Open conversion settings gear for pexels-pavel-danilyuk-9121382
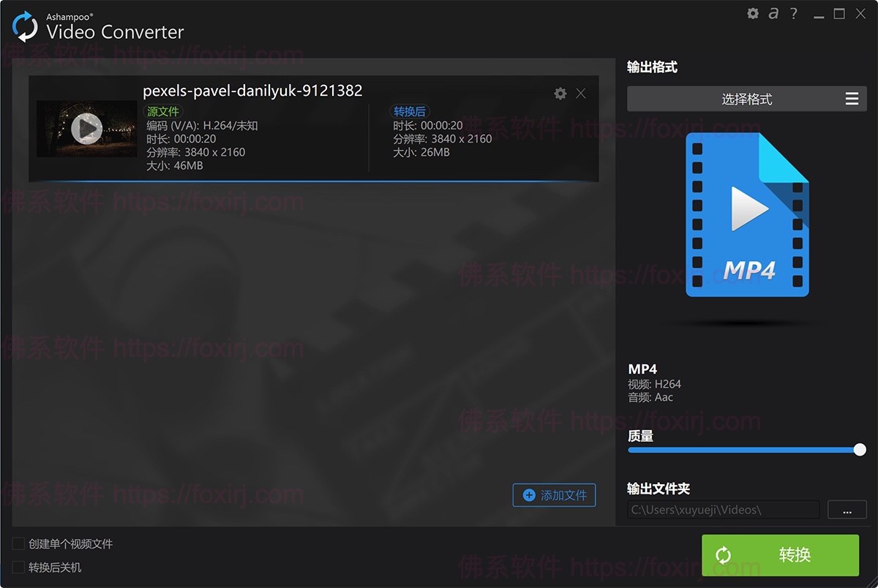This screenshot has width=878, height=588. click(560, 94)
